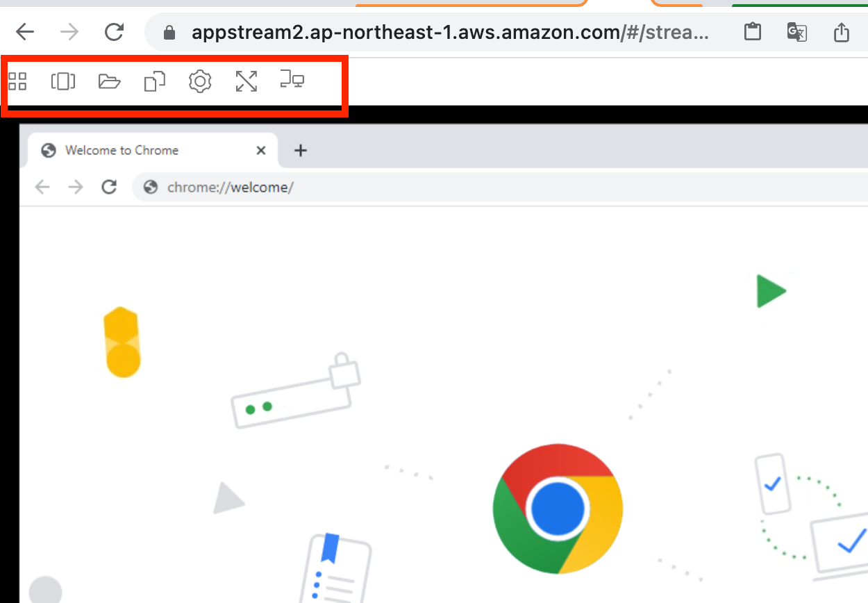This screenshot has height=603, width=868.
Task: Click the globe icon on the Welcome tab
Action: coord(48,150)
